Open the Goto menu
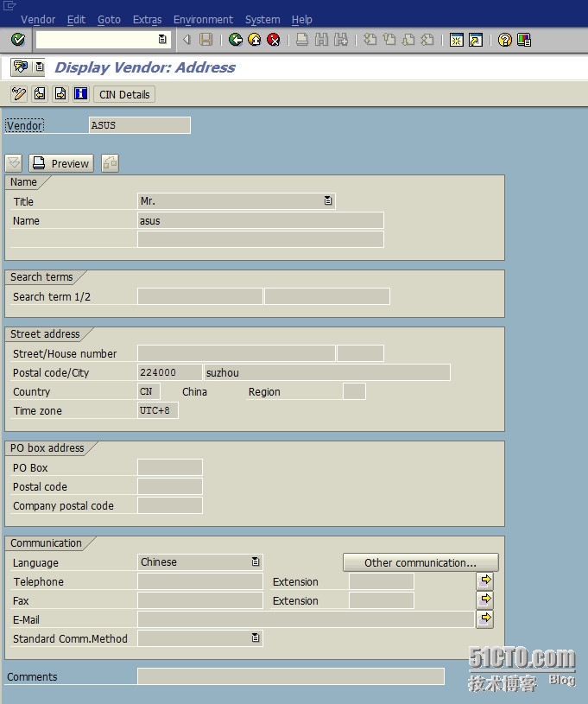Viewport: 588px width, 704px height. (x=109, y=20)
